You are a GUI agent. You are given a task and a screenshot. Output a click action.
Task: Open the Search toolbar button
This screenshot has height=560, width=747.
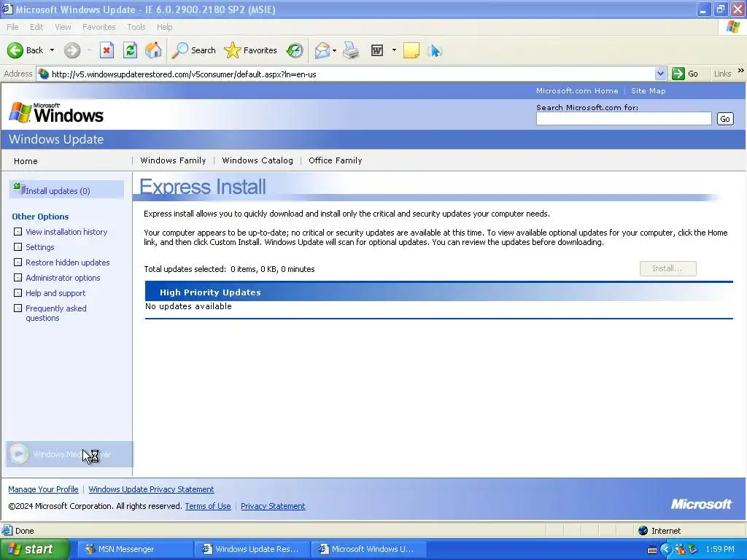[193, 50]
